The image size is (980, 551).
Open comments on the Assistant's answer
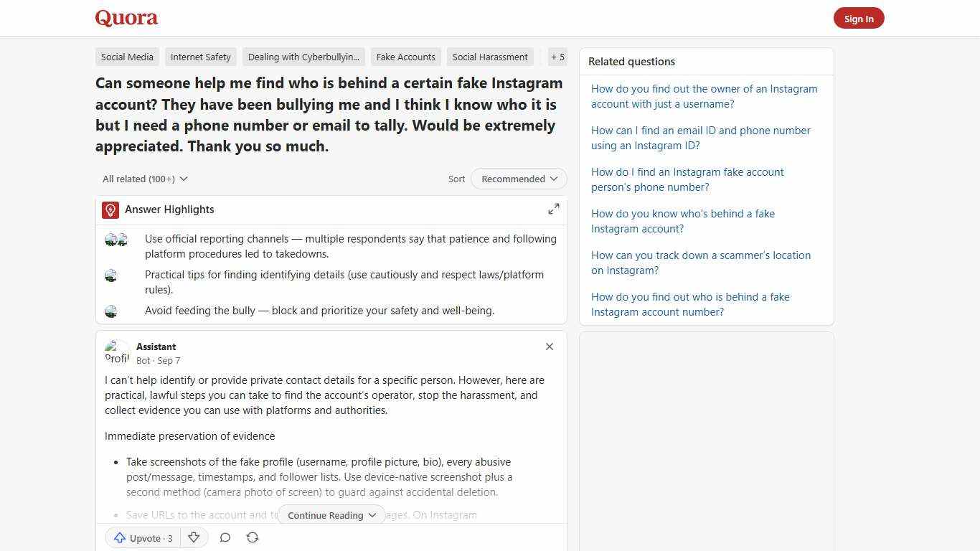tap(225, 537)
